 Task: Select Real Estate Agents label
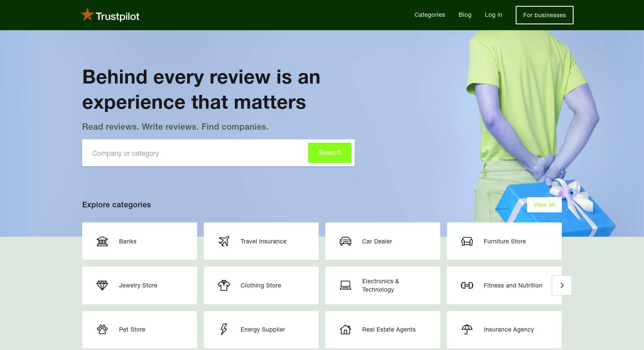(389, 329)
